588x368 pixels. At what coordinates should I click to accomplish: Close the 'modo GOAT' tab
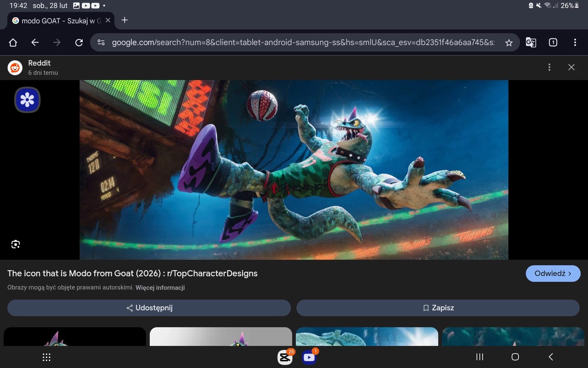[x=108, y=20]
